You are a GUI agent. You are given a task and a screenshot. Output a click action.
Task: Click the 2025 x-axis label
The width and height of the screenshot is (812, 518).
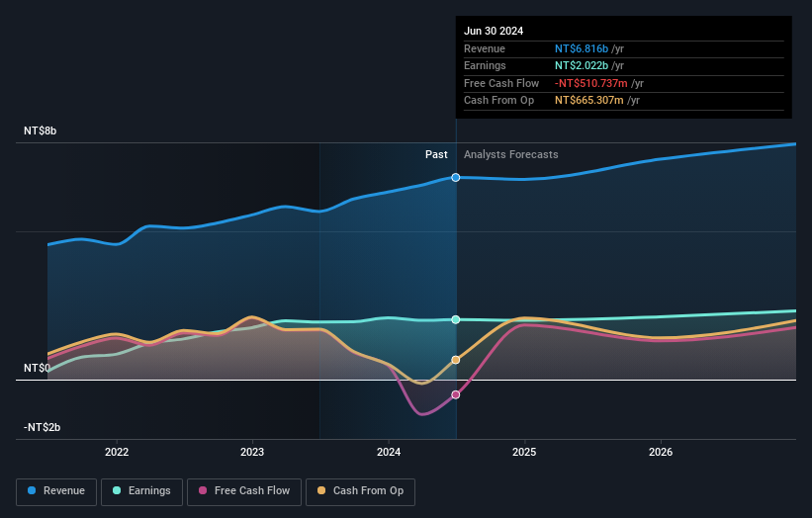pos(524,452)
